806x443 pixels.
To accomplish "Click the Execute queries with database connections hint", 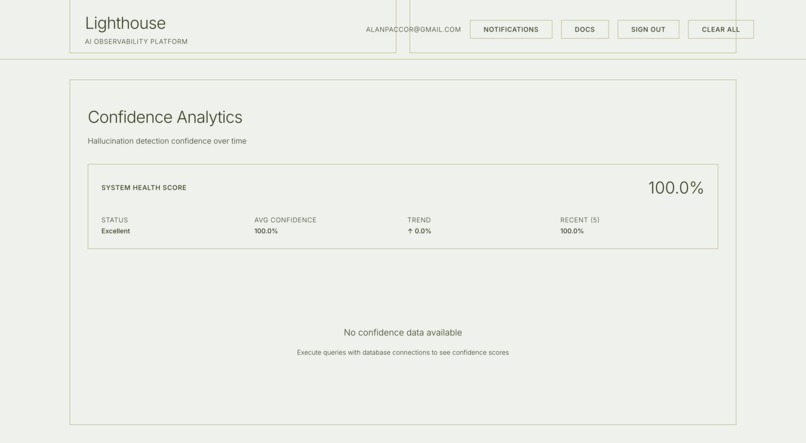I will click(x=403, y=353).
